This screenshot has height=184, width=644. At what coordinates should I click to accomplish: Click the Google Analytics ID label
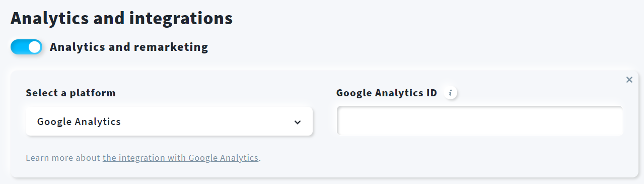pos(387,93)
